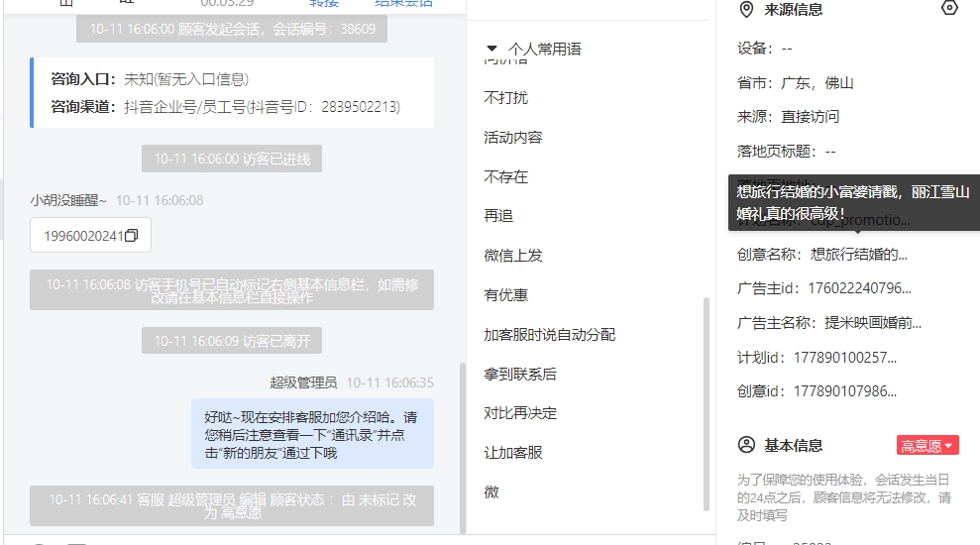Viewport: 980px width, 545px height.
Task: Select the 加客服时说自动分配 phrase
Action: pos(549,334)
